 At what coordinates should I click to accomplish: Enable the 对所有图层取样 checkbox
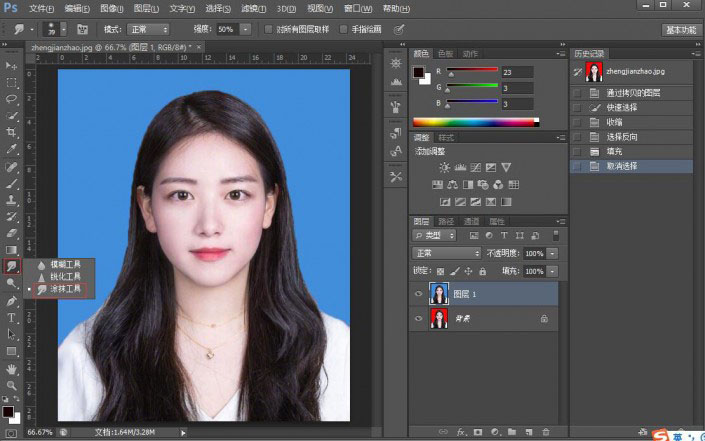coord(269,29)
